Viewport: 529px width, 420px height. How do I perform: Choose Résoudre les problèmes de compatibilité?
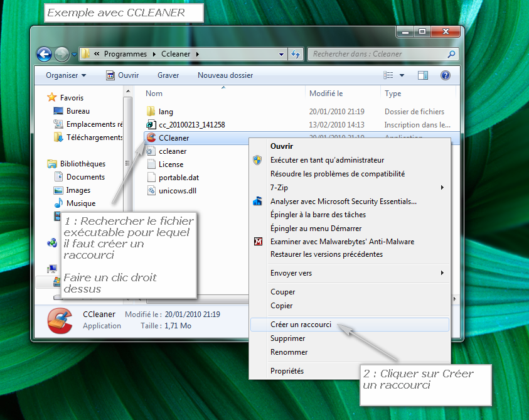click(x=350, y=174)
